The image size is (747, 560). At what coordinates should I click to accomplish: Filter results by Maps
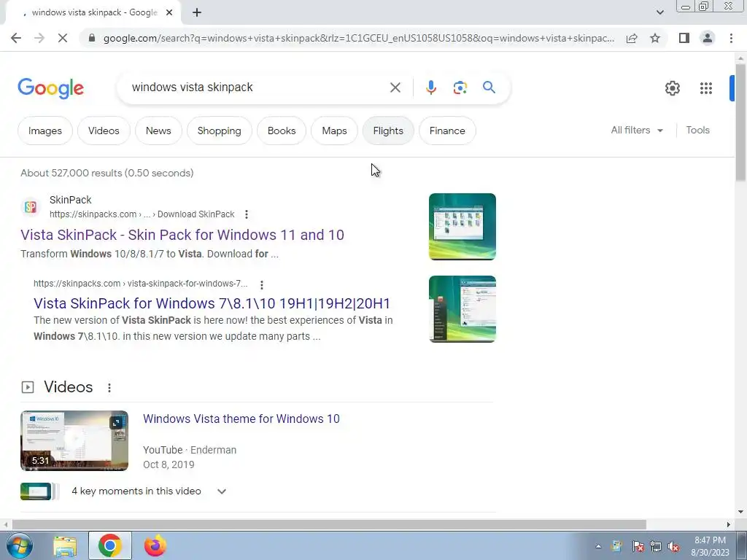tap(334, 131)
